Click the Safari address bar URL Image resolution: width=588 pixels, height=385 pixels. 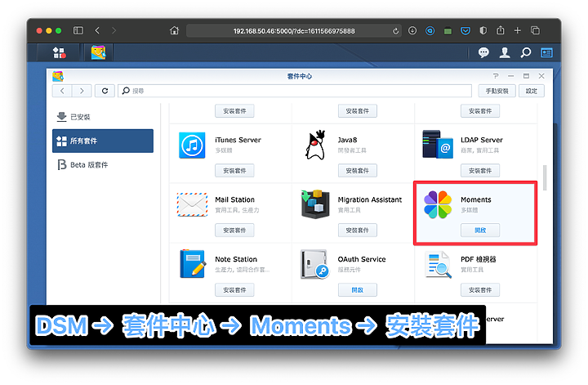(x=294, y=31)
